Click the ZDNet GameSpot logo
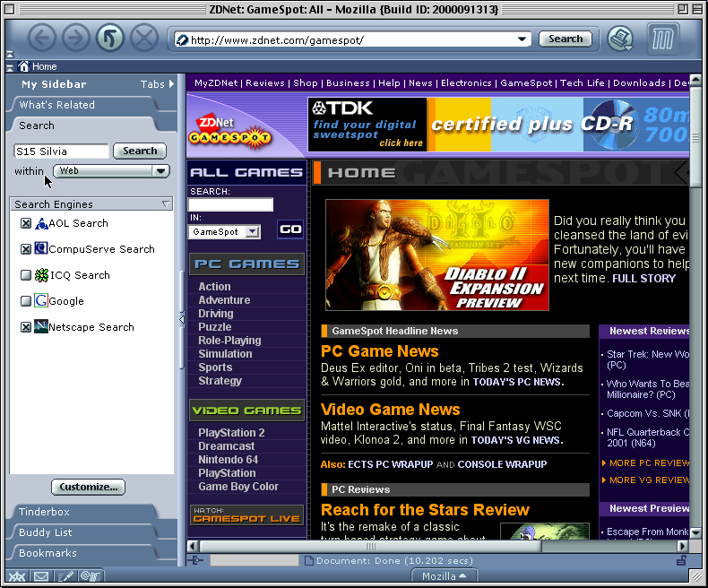Image resolution: width=708 pixels, height=588 pixels. click(229, 134)
